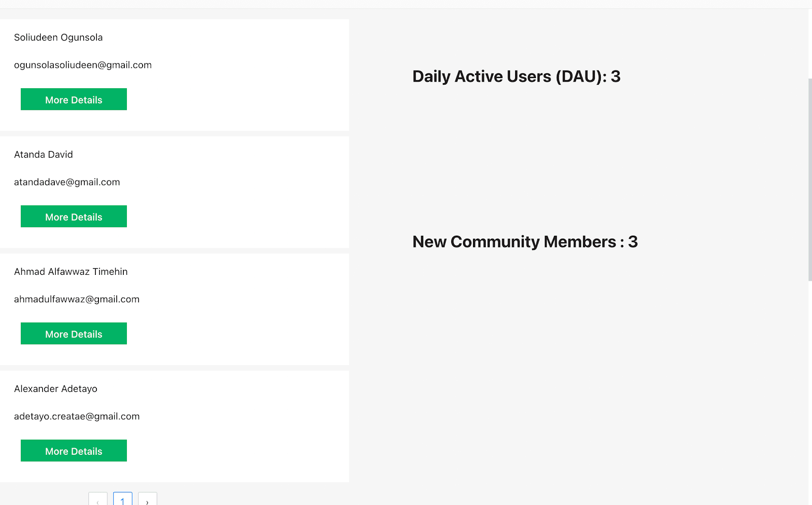The width and height of the screenshot is (812, 505).
Task: Open More Details for Soliudeen Ogunsola
Action: tap(74, 99)
